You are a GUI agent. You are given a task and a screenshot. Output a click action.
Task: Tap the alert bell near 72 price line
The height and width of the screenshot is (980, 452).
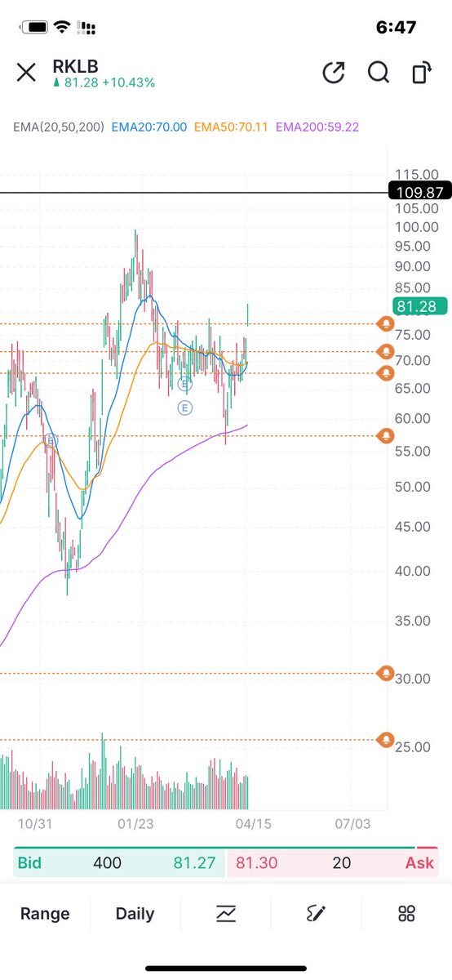385,352
